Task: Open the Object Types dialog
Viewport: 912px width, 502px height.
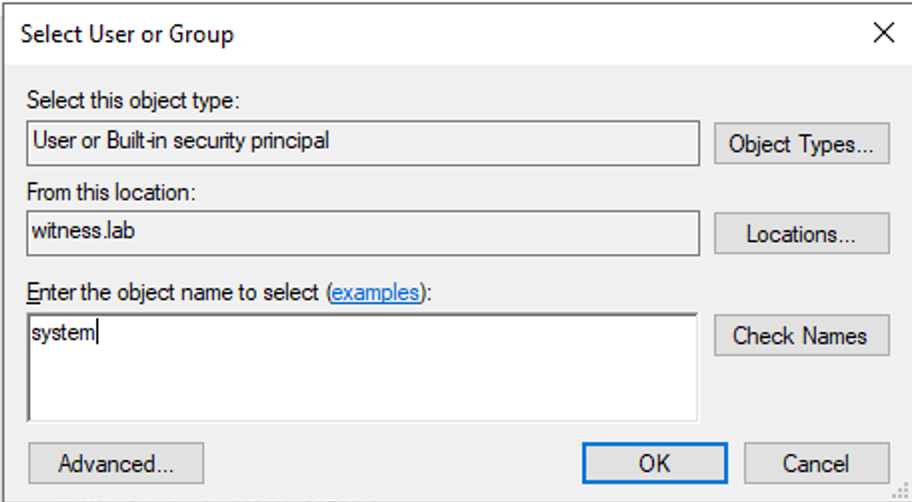Action: pos(801,144)
